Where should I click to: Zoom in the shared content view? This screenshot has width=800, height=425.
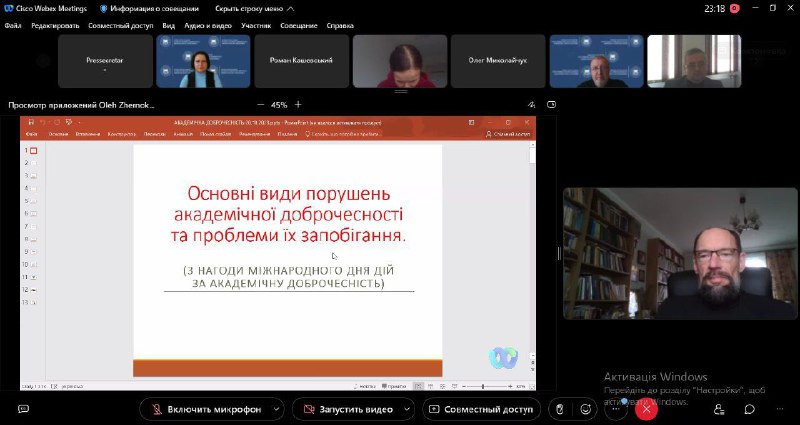[x=298, y=104]
